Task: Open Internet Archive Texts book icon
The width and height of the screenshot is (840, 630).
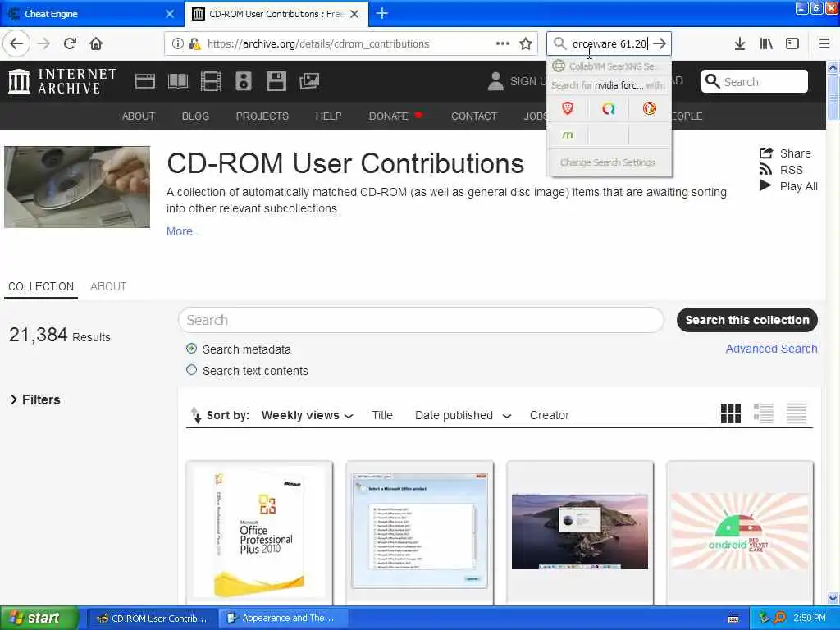Action: (178, 81)
